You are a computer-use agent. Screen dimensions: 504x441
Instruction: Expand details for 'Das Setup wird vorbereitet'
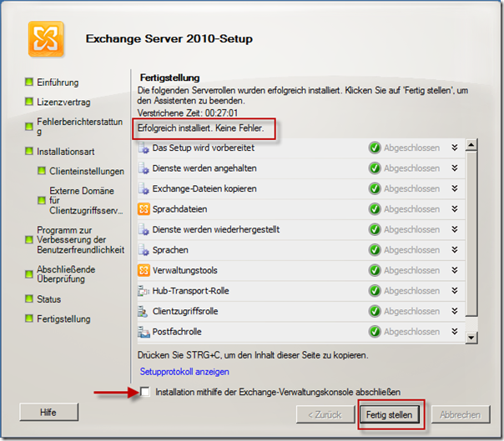point(455,148)
